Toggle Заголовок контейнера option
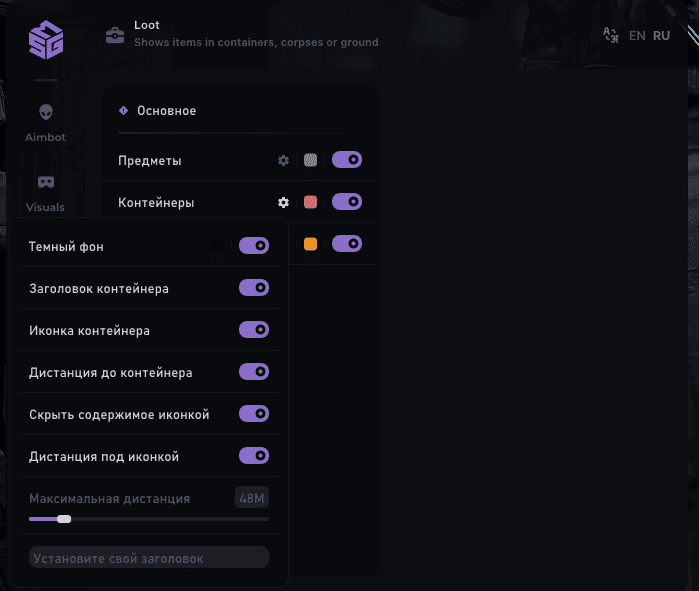This screenshot has height=591, width=699. click(x=254, y=288)
